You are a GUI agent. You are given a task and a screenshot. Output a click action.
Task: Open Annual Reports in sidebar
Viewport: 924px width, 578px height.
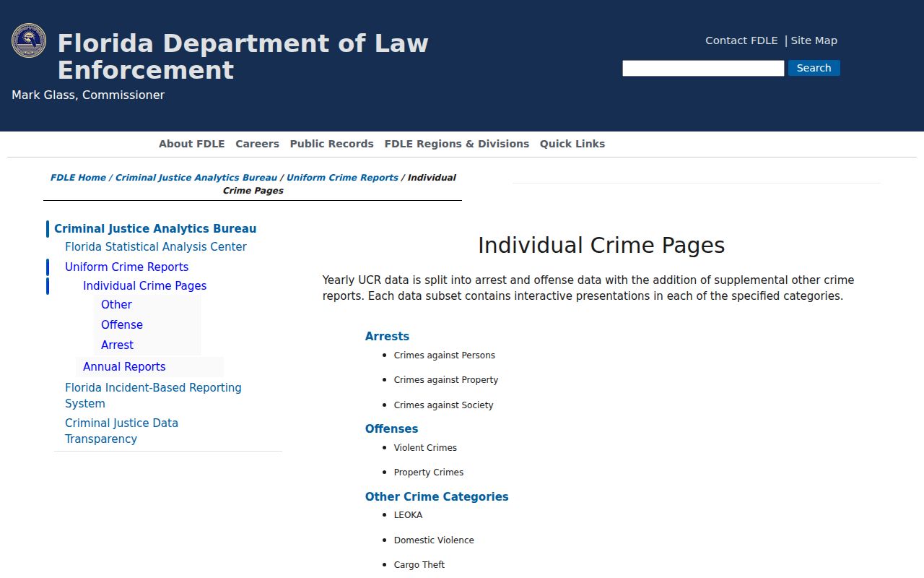(x=124, y=367)
